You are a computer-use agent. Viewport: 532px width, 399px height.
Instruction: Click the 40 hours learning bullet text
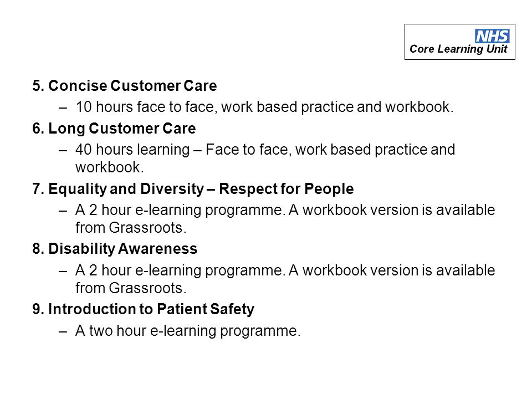265,158
